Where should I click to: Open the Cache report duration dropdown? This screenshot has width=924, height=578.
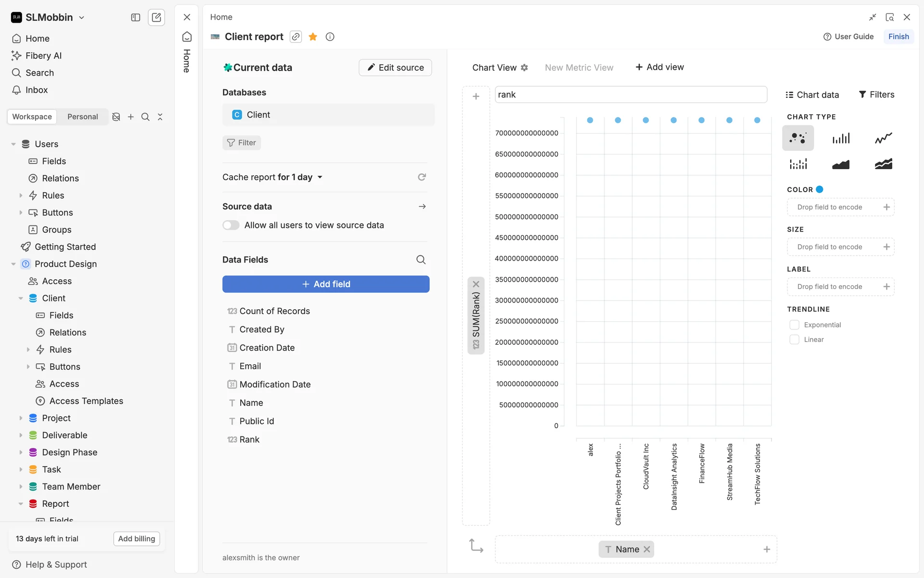[x=320, y=177]
